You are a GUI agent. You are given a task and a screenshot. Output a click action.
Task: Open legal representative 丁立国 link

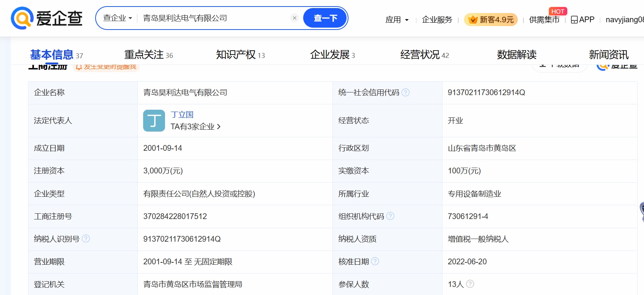(x=182, y=115)
